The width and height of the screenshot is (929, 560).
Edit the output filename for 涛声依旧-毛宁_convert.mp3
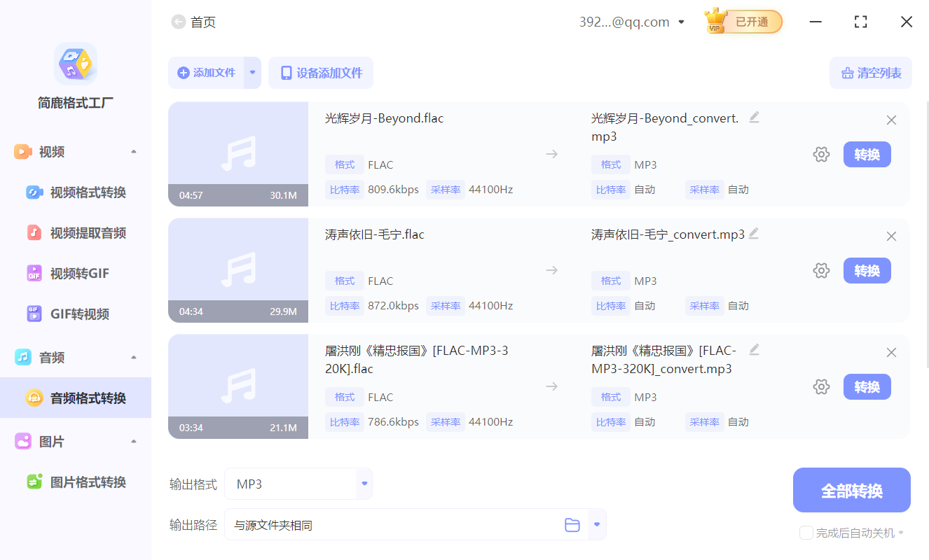[x=754, y=234]
